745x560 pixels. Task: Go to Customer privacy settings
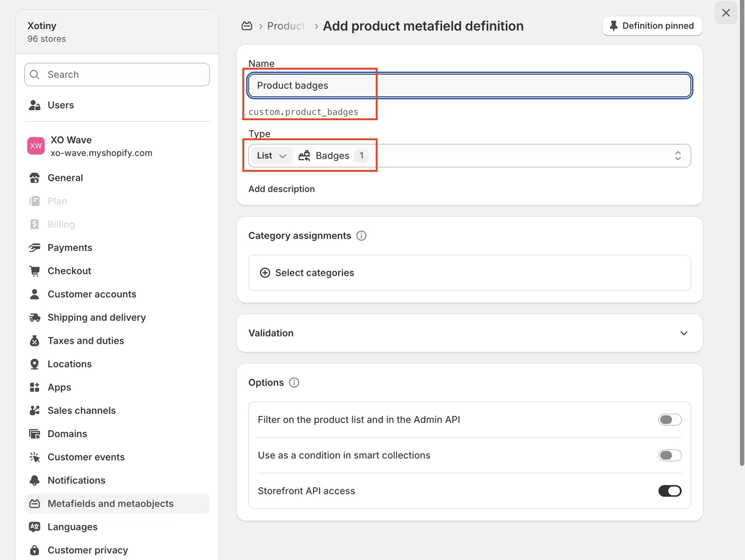click(117, 550)
